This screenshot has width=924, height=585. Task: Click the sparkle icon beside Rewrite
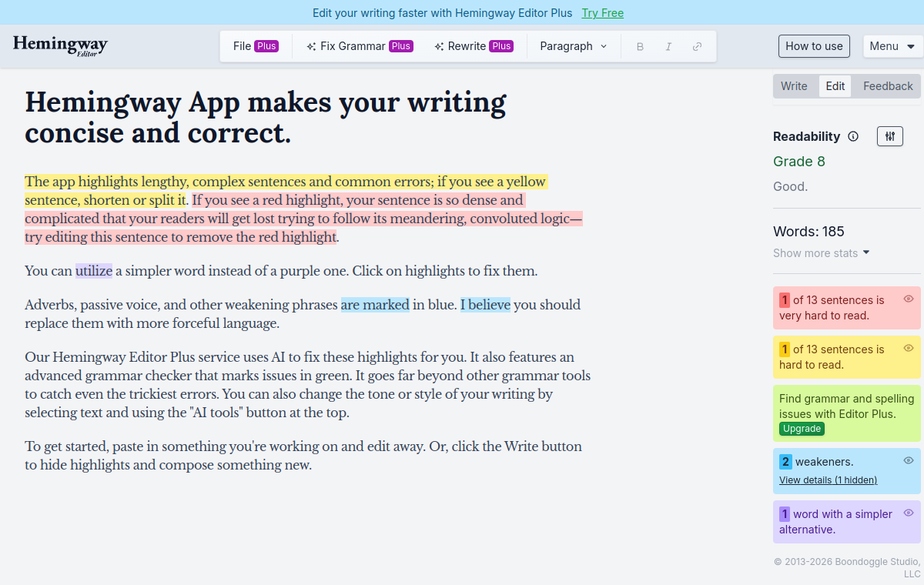click(x=439, y=46)
